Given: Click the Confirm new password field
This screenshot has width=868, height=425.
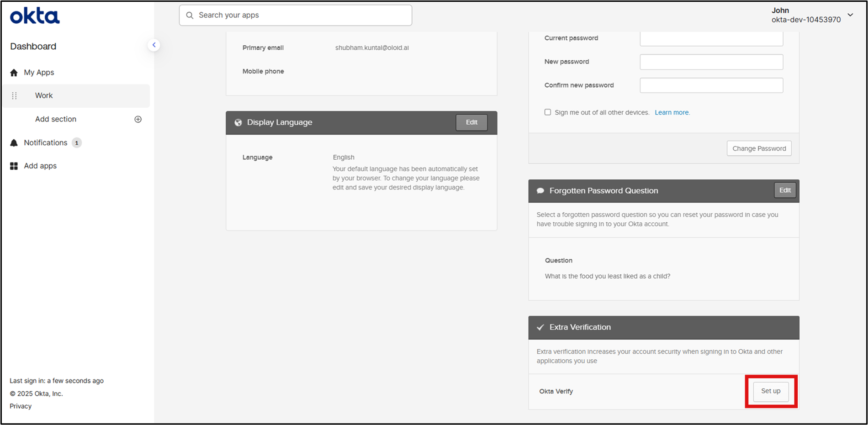Looking at the screenshot, I should point(711,85).
